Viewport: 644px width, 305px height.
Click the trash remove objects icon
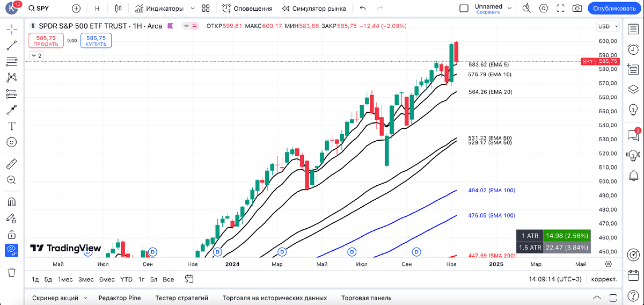click(x=11, y=272)
